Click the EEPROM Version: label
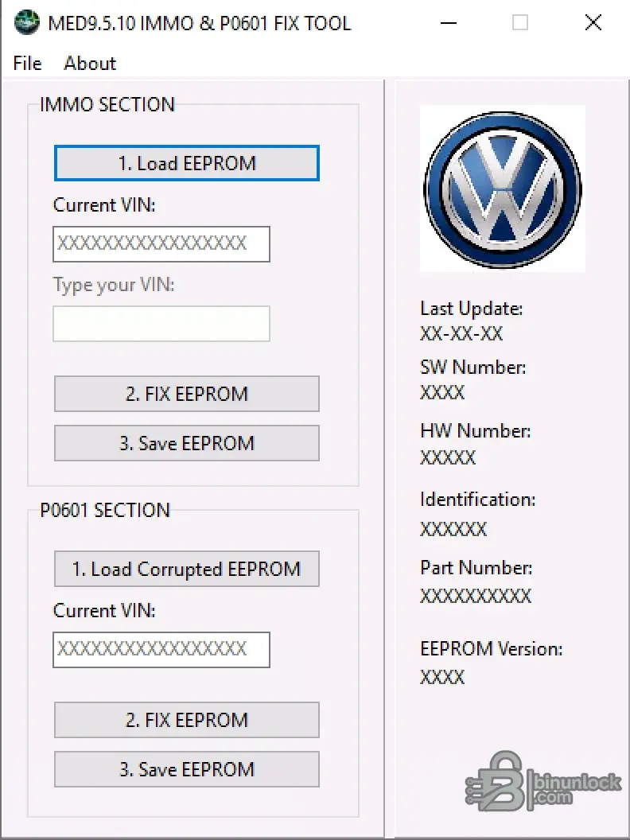 (x=492, y=649)
